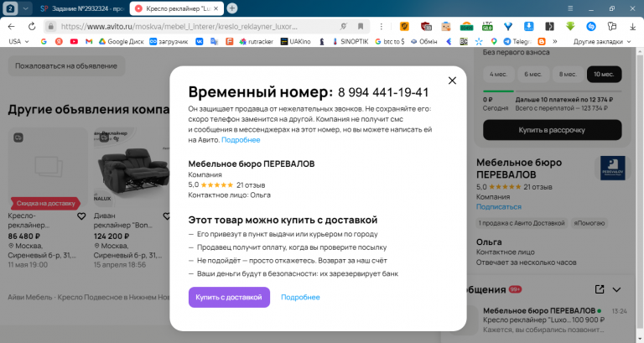
Task: Open Диван реклайнер listing title
Action: [x=122, y=221]
